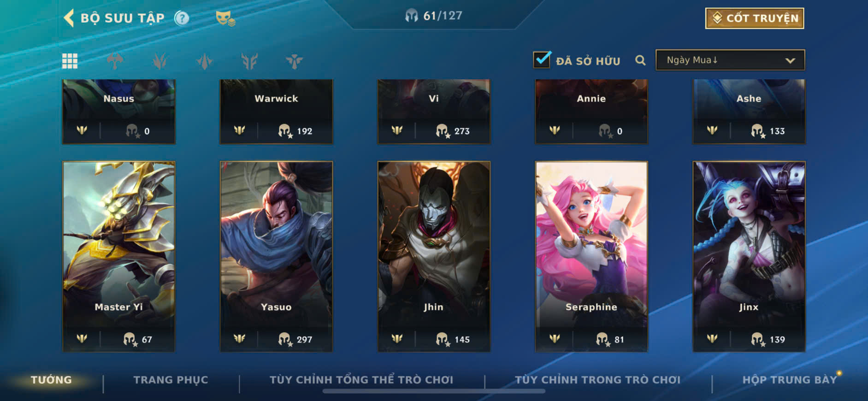Image resolution: width=868 pixels, height=401 pixels.
Task: Select the Seraphine champion card
Action: pyautogui.click(x=591, y=256)
